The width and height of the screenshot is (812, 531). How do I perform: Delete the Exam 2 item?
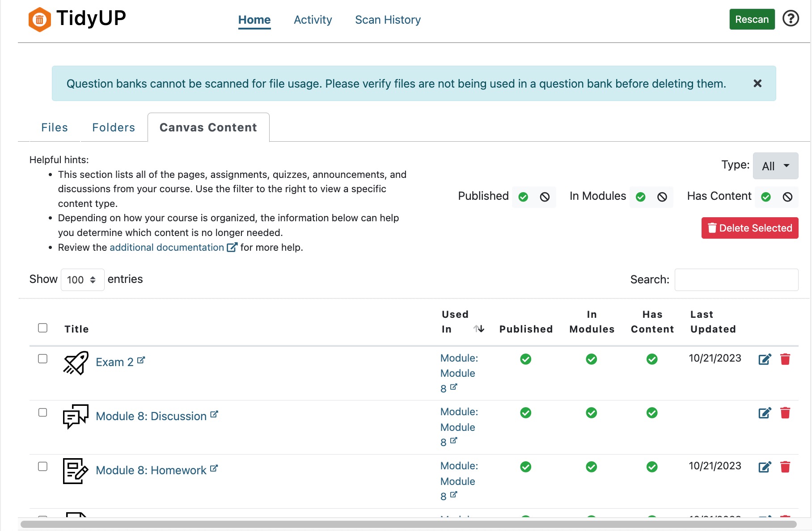tap(785, 359)
